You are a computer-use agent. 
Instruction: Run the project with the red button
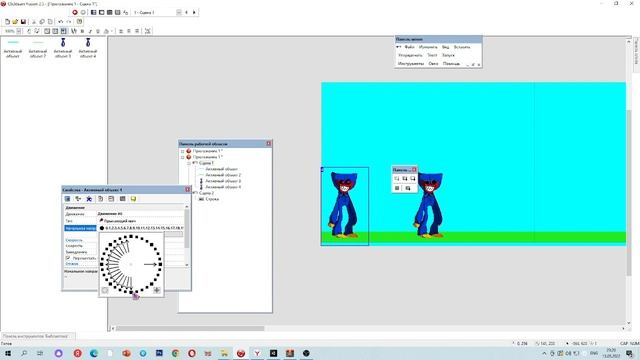pyautogui.click(x=75, y=12)
